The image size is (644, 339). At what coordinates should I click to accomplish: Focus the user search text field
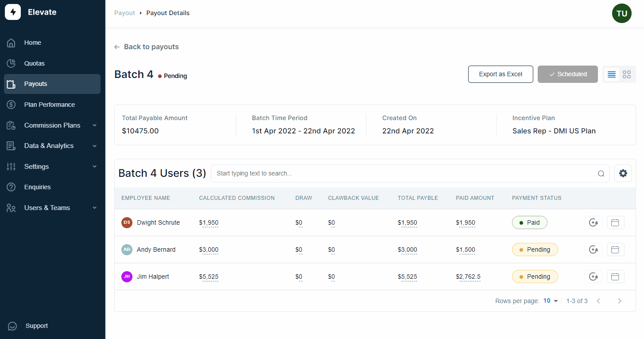[x=410, y=173]
